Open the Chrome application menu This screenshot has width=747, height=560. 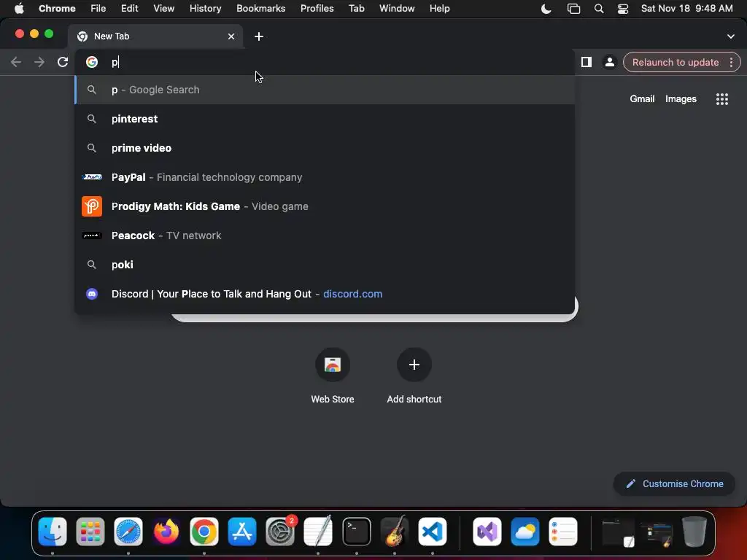pos(57,9)
